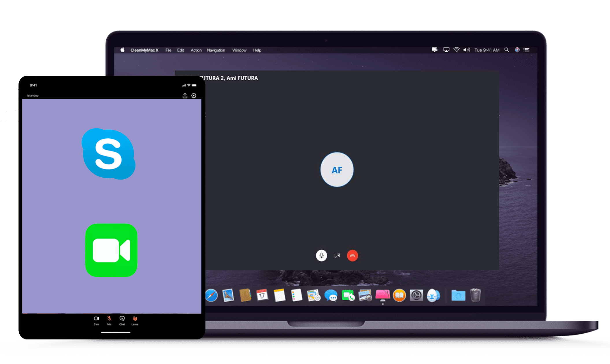Open CleanMyMac X from the dock
This screenshot has width=610, height=364.
382,295
